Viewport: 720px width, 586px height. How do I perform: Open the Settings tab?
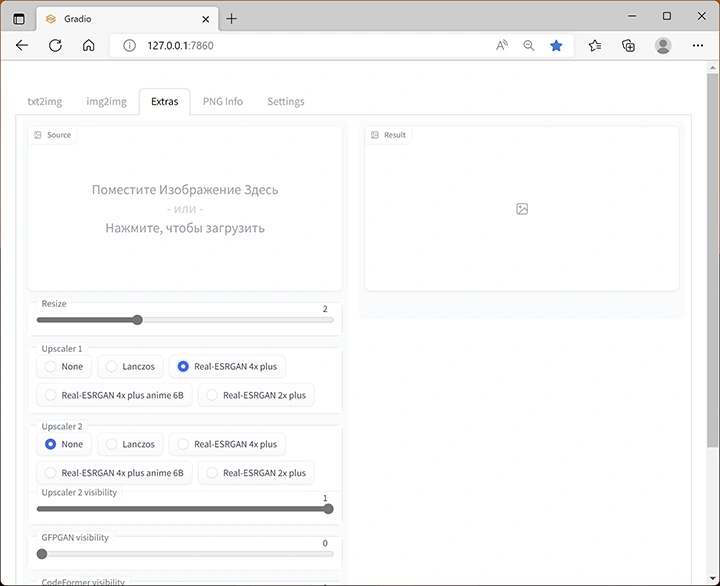pyautogui.click(x=286, y=101)
